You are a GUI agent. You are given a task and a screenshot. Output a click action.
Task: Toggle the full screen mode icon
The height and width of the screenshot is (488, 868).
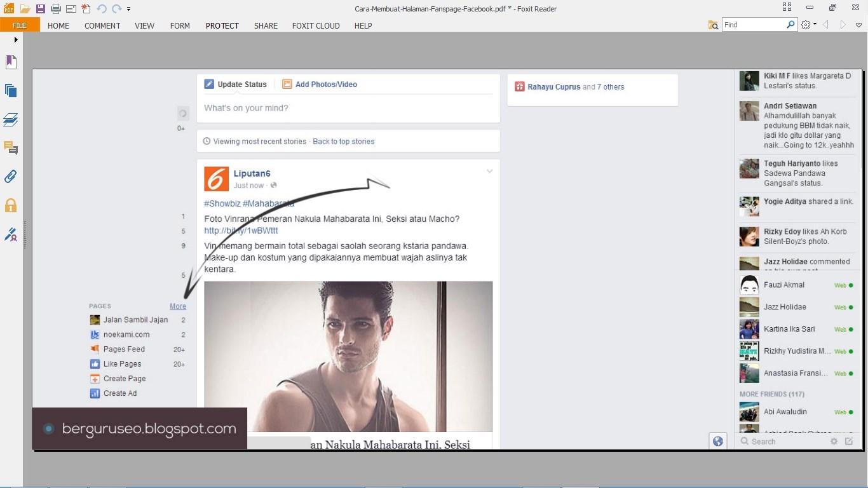point(787,8)
